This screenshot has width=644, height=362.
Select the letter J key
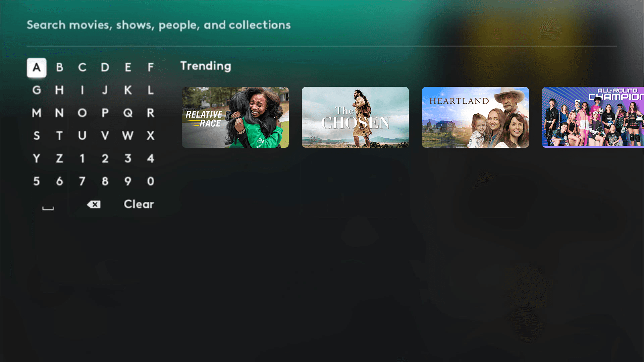(105, 90)
